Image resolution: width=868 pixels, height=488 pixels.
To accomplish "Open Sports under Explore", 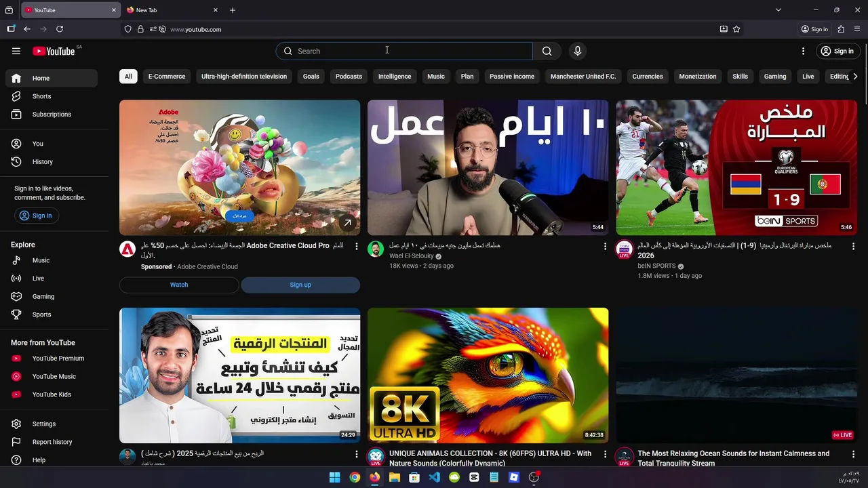I will coord(52,314).
